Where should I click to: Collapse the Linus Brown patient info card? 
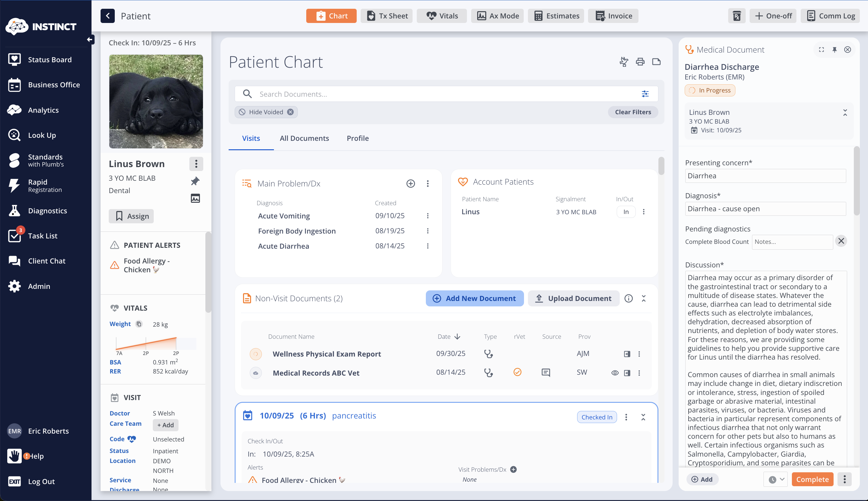click(x=845, y=112)
